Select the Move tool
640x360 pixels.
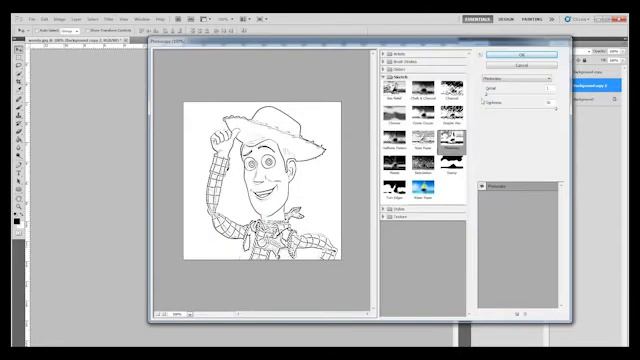(18, 50)
